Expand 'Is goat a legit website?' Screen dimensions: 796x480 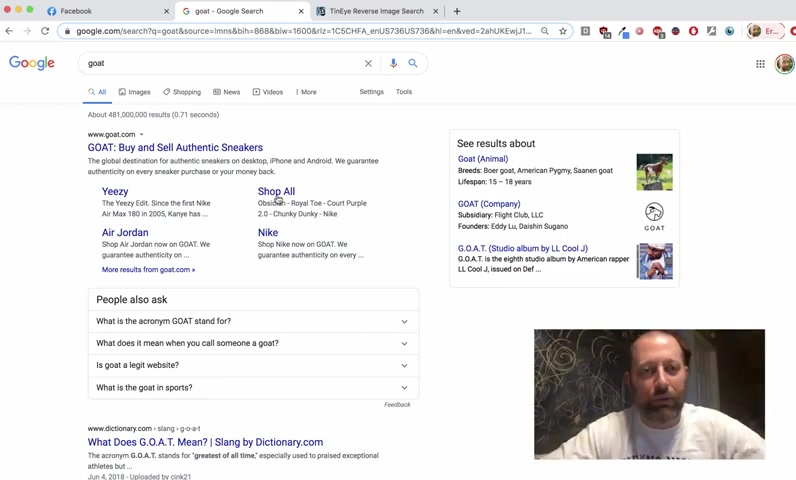(x=253, y=365)
